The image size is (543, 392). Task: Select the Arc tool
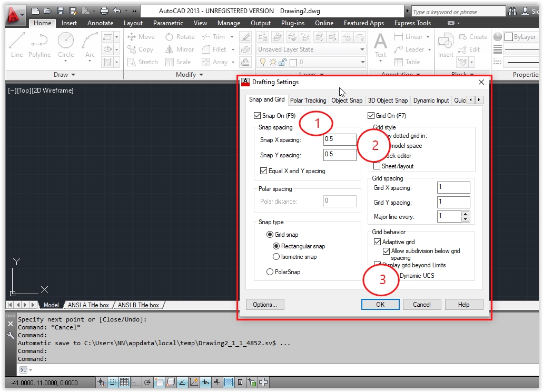[90, 45]
